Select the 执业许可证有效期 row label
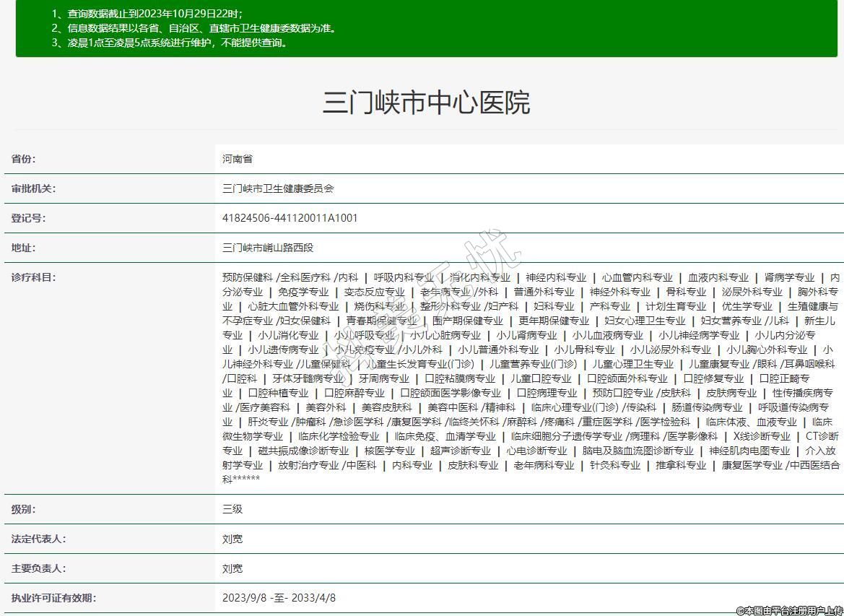 coord(53,598)
